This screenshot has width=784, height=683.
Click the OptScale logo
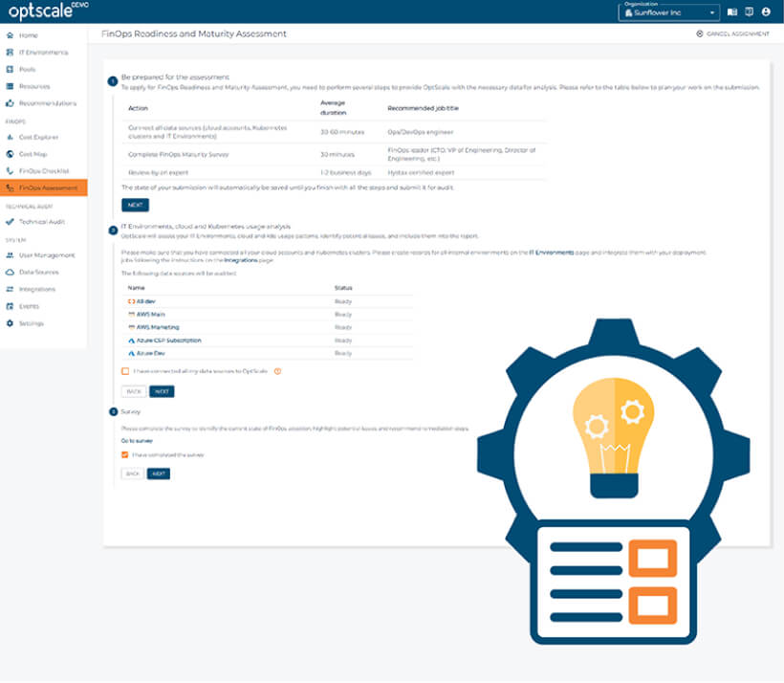click(48, 11)
